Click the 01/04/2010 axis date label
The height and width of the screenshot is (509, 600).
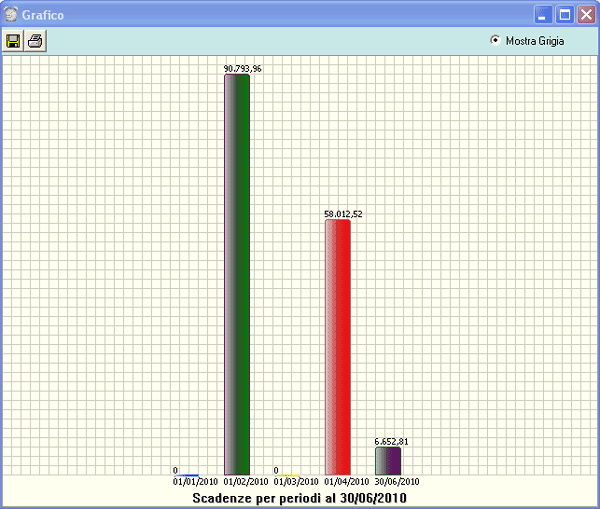click(x=345, y=482)
